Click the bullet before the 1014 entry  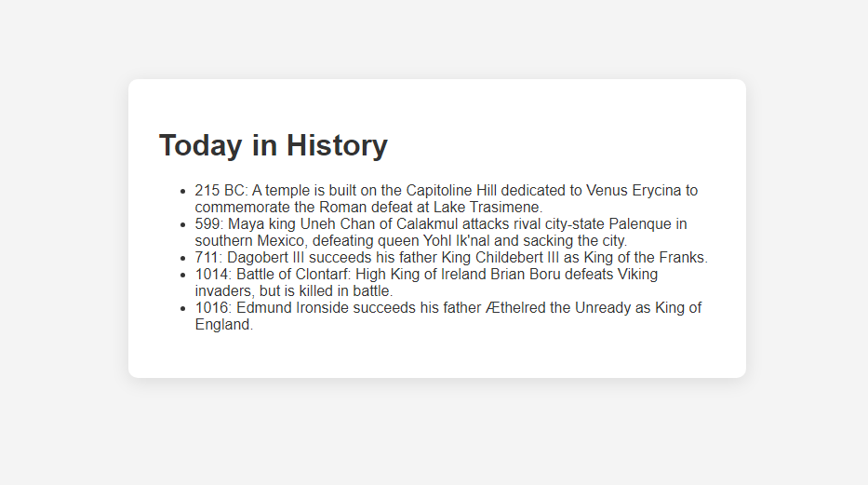(x=182, y=276)
